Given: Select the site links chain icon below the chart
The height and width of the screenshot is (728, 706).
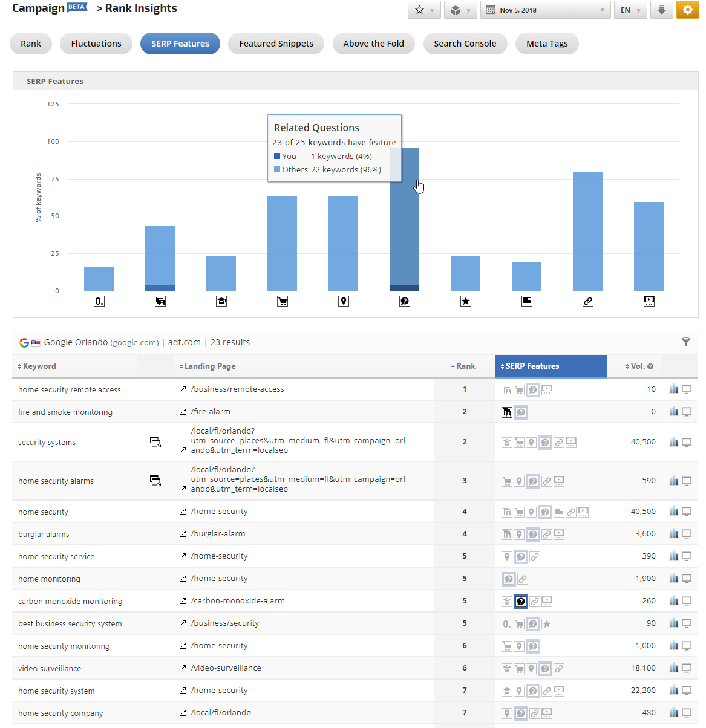Looking at the screenshot, I should pos(588,301).
